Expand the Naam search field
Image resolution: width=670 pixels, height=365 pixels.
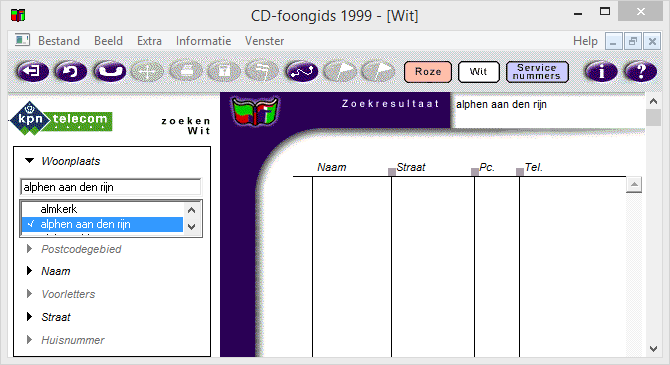29,271
